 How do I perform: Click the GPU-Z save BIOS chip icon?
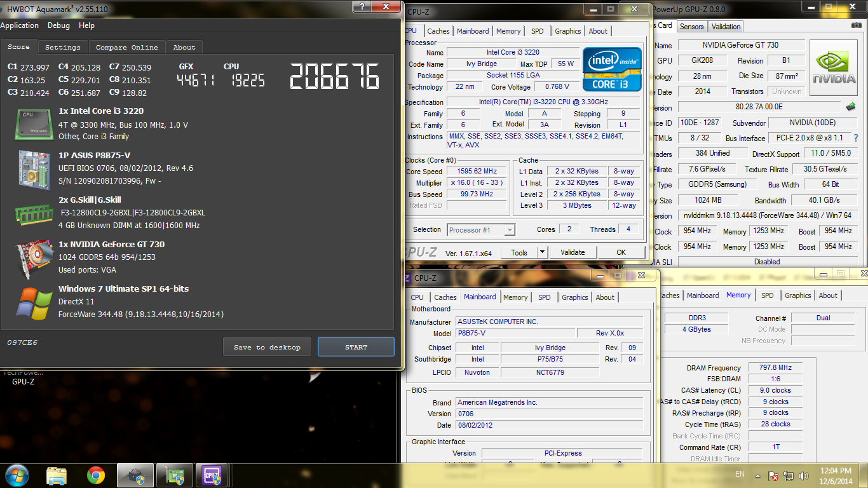850,107
